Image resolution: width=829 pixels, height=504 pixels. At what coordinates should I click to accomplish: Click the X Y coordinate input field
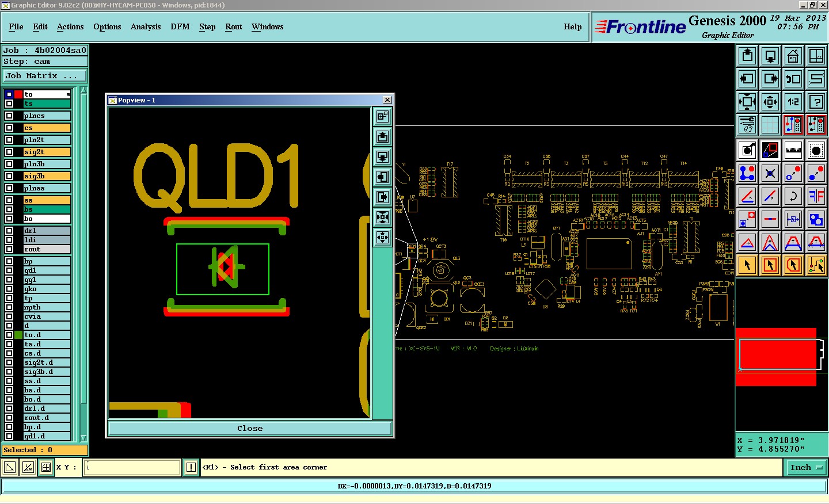(133, 467)
